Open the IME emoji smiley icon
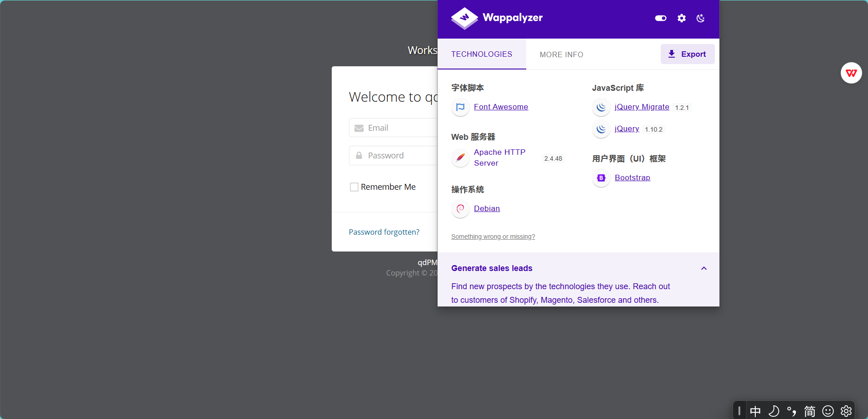This screenshot has height=419, width=868. [x=828, y=411]
